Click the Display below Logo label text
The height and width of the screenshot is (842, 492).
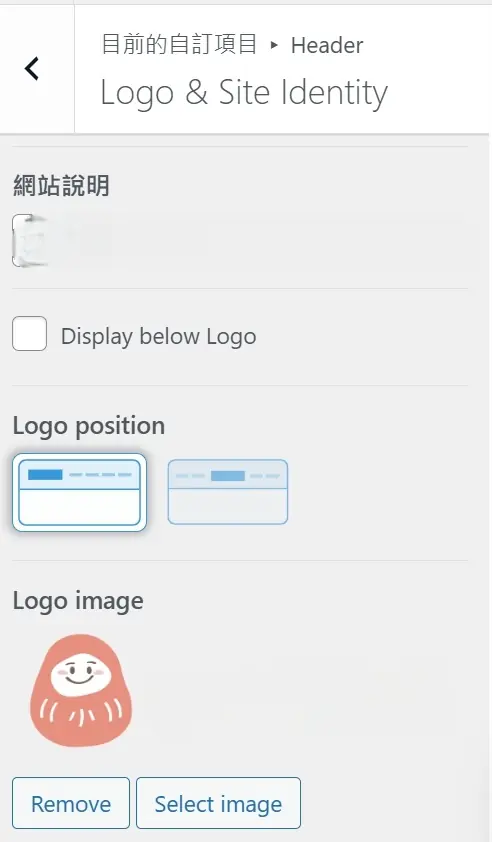point(158,337)
